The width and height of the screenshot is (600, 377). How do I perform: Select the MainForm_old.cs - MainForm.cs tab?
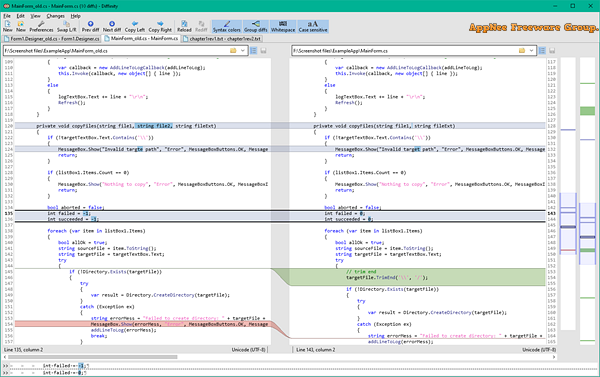click(141, 38)
